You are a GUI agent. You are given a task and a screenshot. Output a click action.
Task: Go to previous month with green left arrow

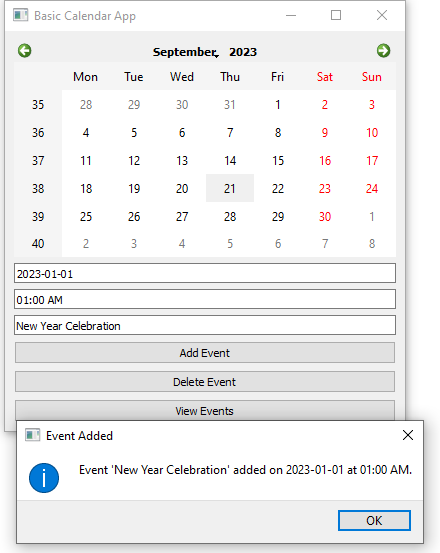coord(25,51)
